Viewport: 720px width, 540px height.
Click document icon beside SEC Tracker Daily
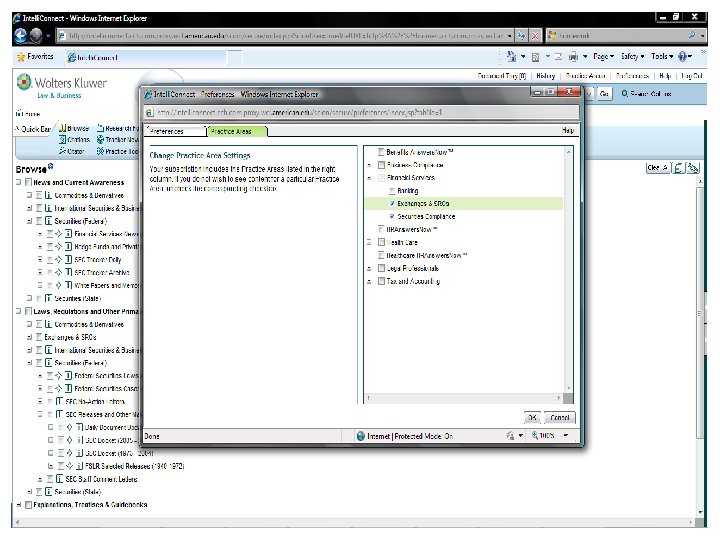pyautogui.click(x=69, y=259)
